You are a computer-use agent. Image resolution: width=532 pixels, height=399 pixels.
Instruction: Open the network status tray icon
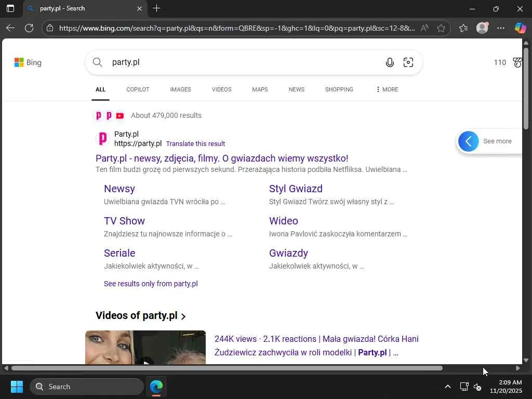464,387
